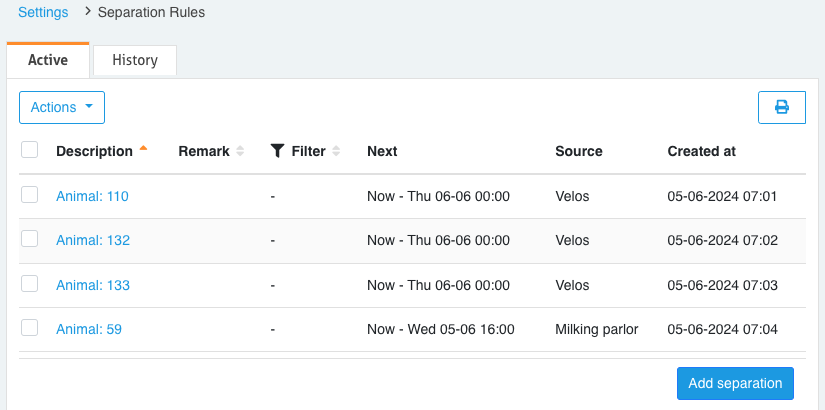
Task: Sort by Description using orange arrow
Action: tap(143, 148)
